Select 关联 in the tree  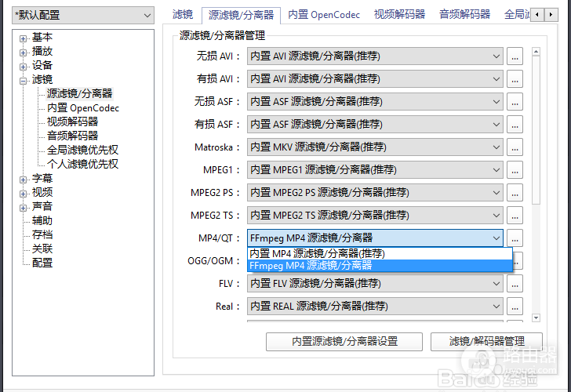pos(42,249)
